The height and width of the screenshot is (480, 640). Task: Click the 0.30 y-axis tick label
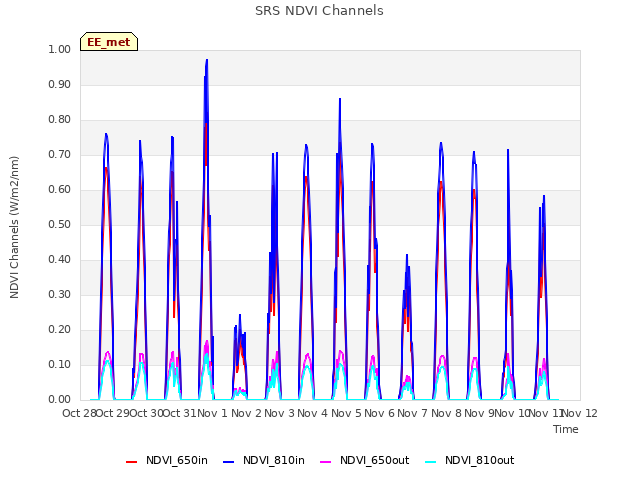click(x=60, y=295)
